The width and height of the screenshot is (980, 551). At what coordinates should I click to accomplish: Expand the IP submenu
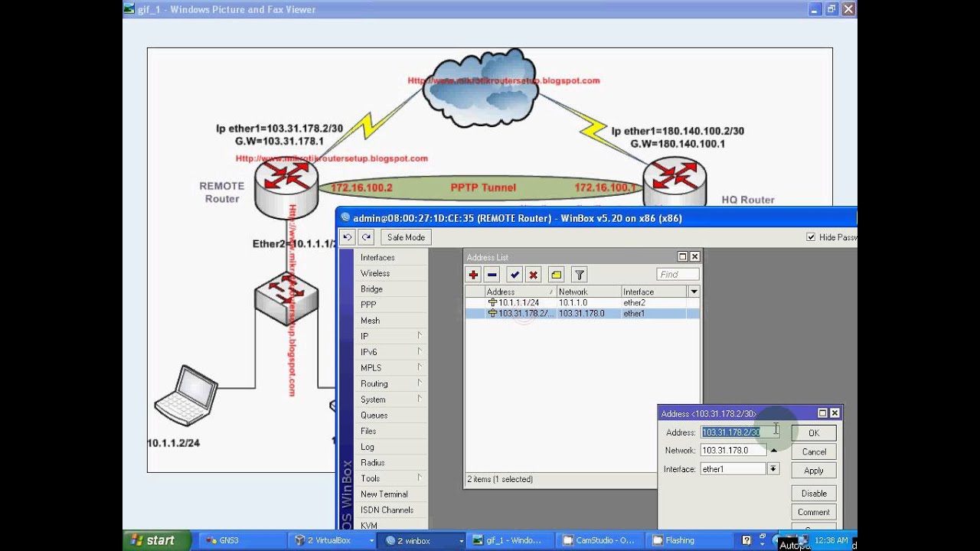point(390,336)
